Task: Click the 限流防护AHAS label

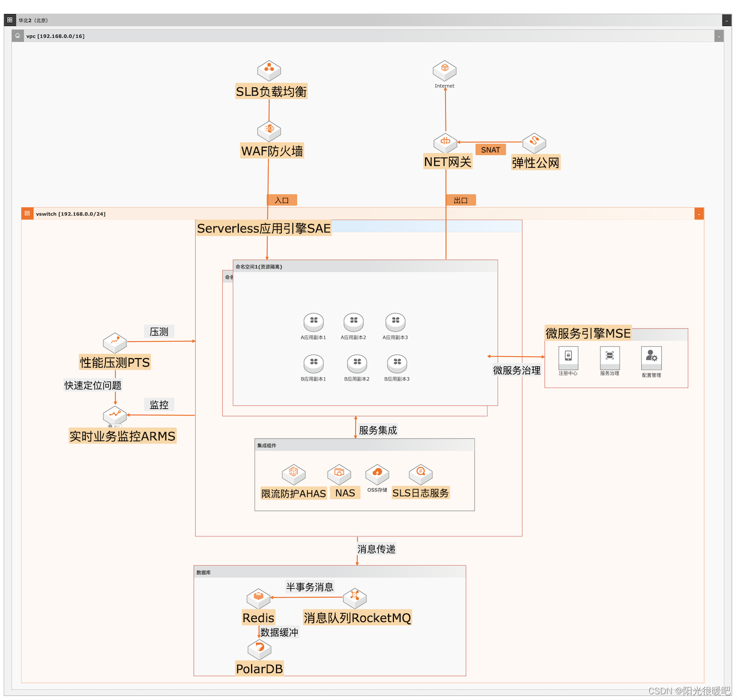Action: [x=294, y=493]
